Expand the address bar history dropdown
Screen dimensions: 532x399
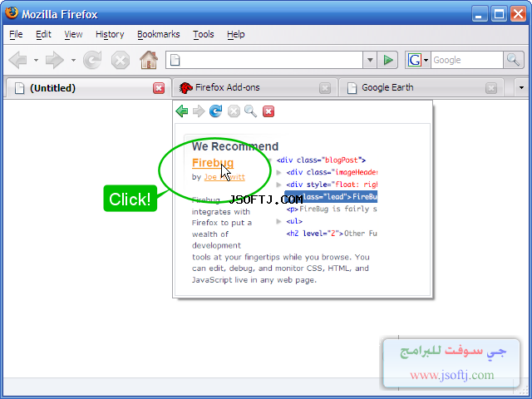370,60
